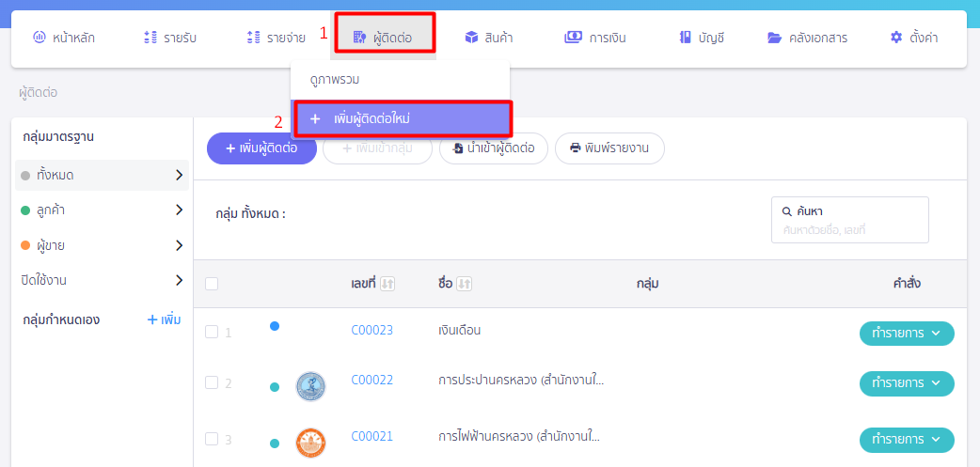980x467 pixels.
Task: Click the name การประปานครหลวง
Action: [521, 380]
